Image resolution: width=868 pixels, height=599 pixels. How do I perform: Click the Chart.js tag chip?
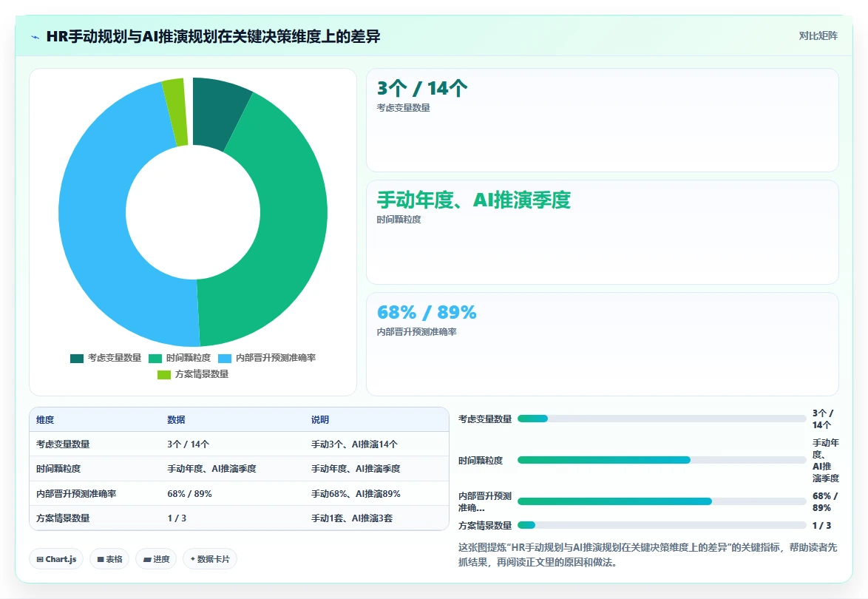point(56,559)
